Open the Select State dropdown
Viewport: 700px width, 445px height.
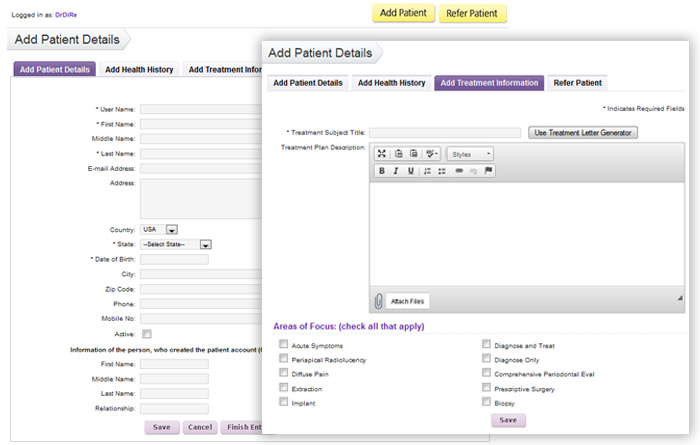pyautogui.click(x=205, y=244)
